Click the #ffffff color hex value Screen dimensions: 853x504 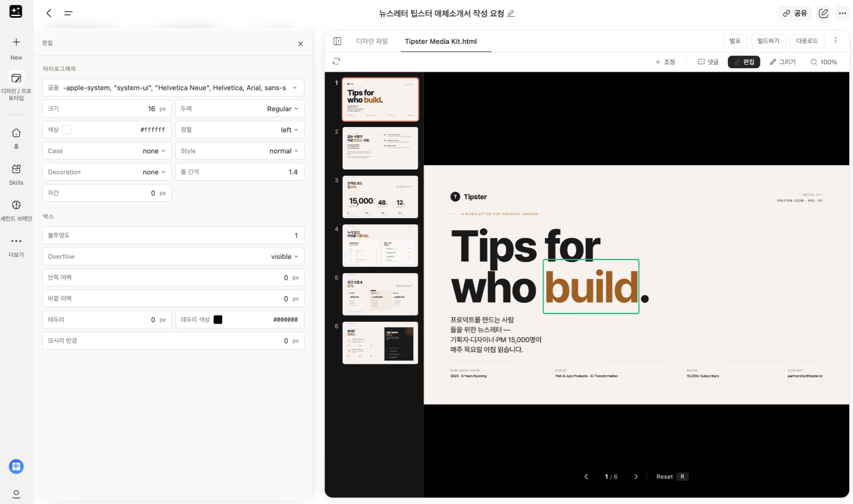point(152,130)
